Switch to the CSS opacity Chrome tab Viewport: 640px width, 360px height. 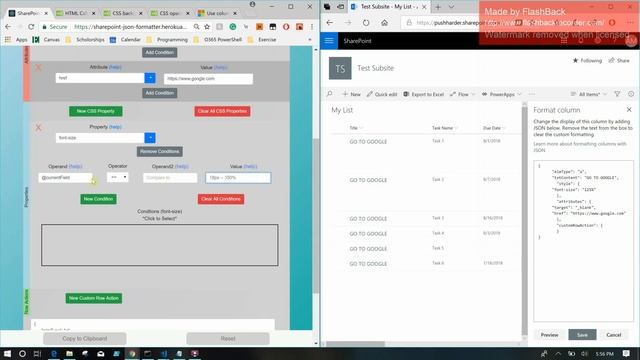point(170,13)
